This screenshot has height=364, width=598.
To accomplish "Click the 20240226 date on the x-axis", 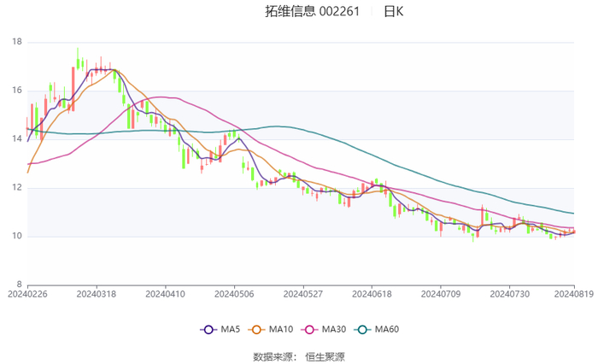I will click(x=28, y=294).
